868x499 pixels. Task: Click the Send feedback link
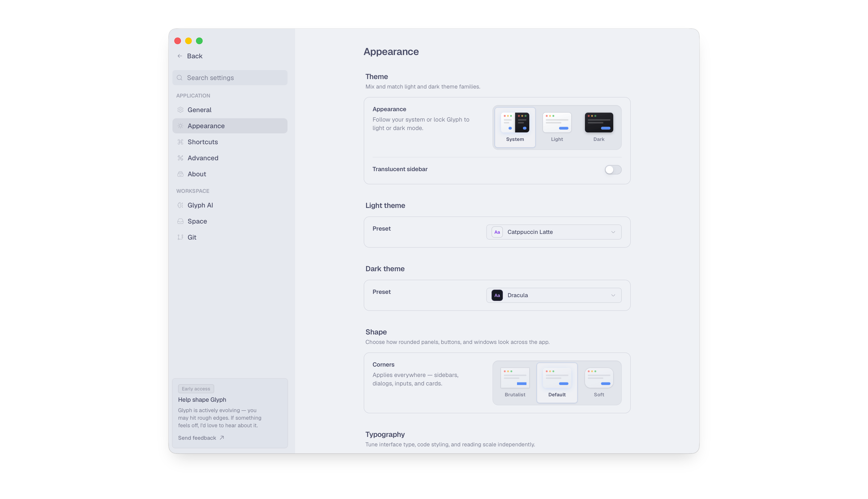pos(201,438)
